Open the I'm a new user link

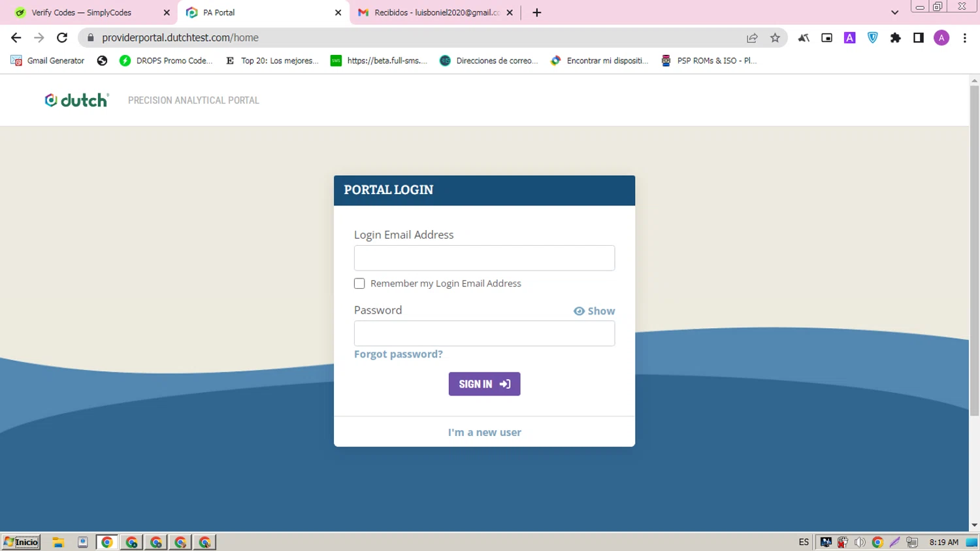tap(484, 433)
